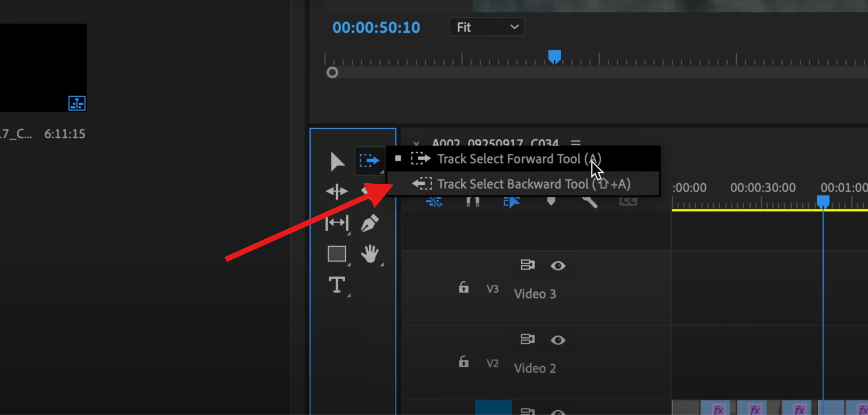
Task: Select the Type tool
Action: (x=337, y=285)
